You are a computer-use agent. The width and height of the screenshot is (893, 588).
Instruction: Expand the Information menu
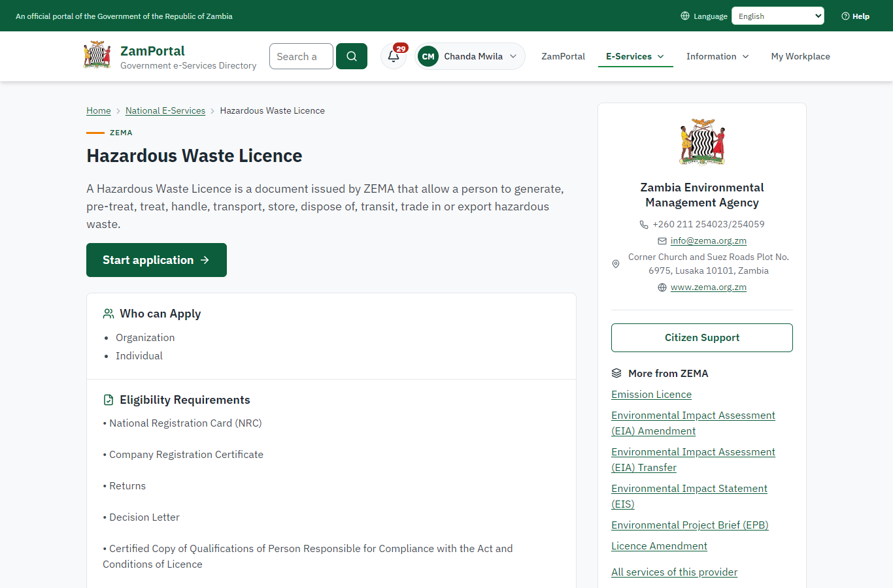[x=718, y=57]
